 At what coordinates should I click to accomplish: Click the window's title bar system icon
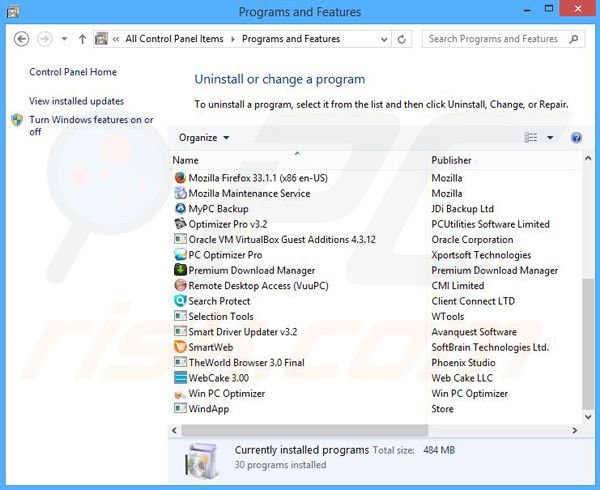click(13, 12)
